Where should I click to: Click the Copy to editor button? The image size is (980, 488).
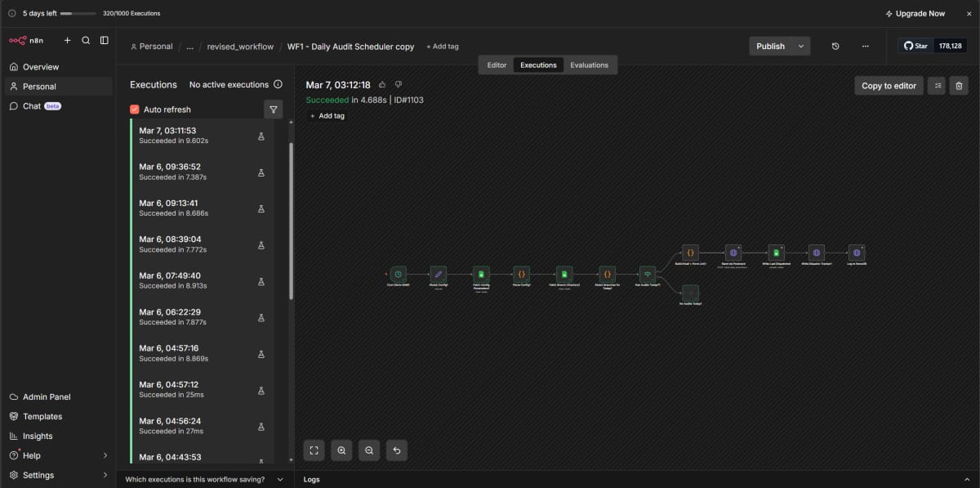(889, 85)
